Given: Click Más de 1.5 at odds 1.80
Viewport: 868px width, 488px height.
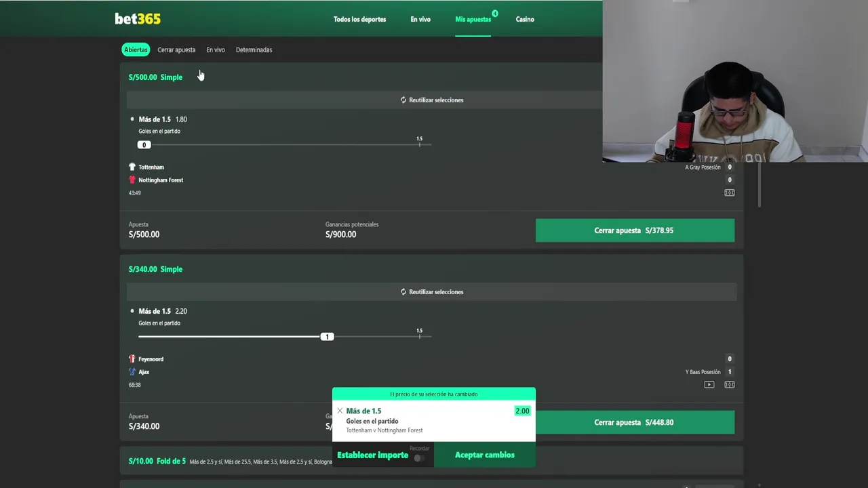Looking at the screenshot, I should (x=163, y=119).
